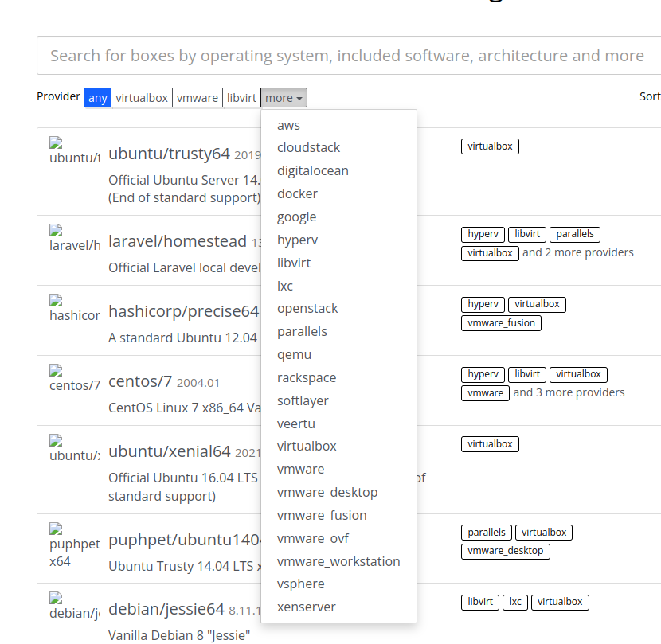Click libvirt badge on debian/jessie64 row

coord(480,602)
